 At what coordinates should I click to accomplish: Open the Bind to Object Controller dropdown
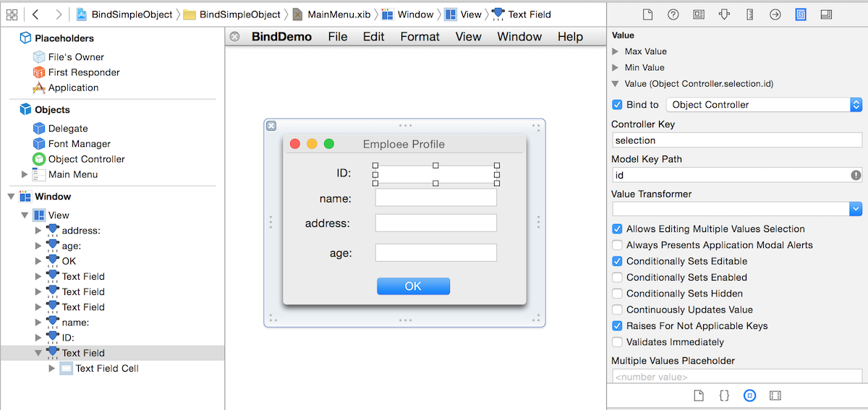[x=764, y=104]
